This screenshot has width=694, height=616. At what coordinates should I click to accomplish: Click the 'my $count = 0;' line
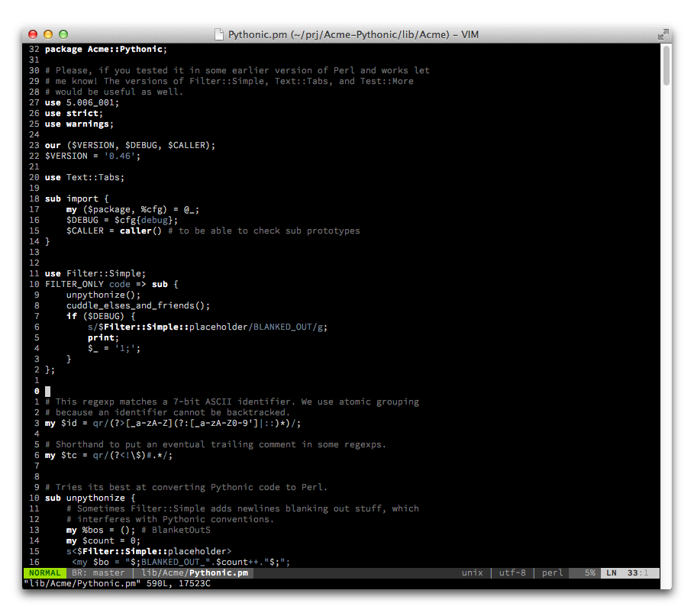click(x=103, y=540)
